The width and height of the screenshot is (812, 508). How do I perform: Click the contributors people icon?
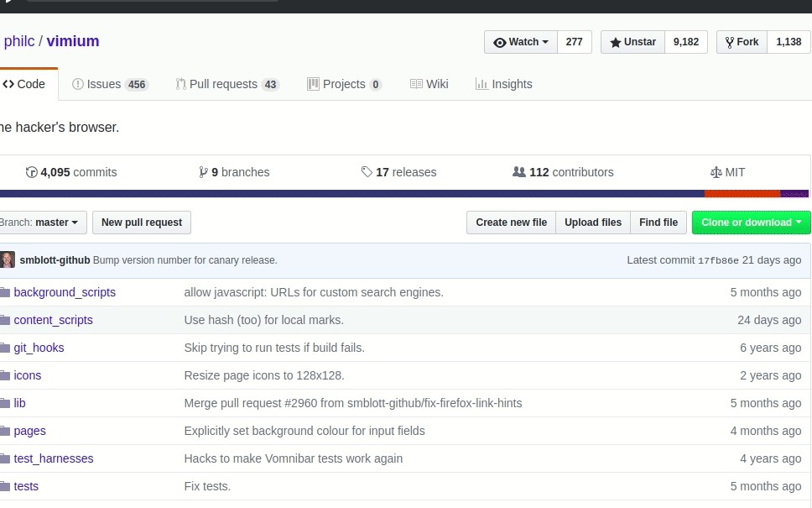point(519,172)
